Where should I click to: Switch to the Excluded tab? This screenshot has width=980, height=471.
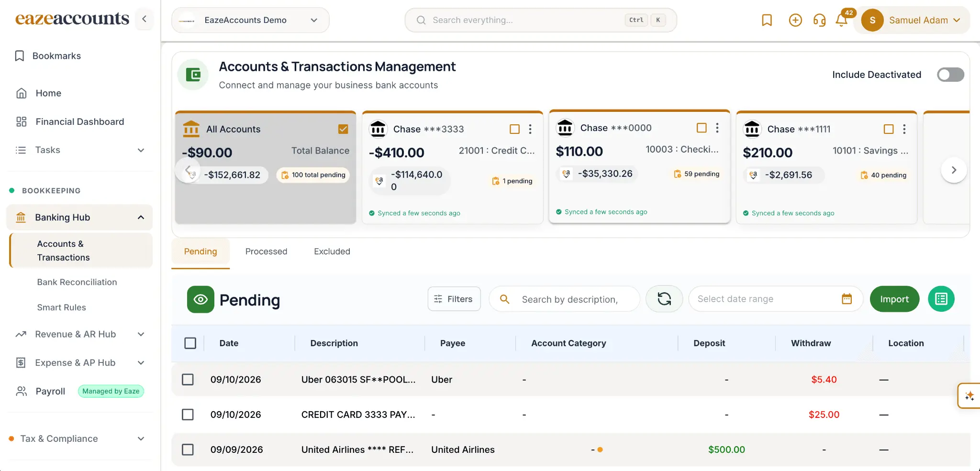pos(332,252)
